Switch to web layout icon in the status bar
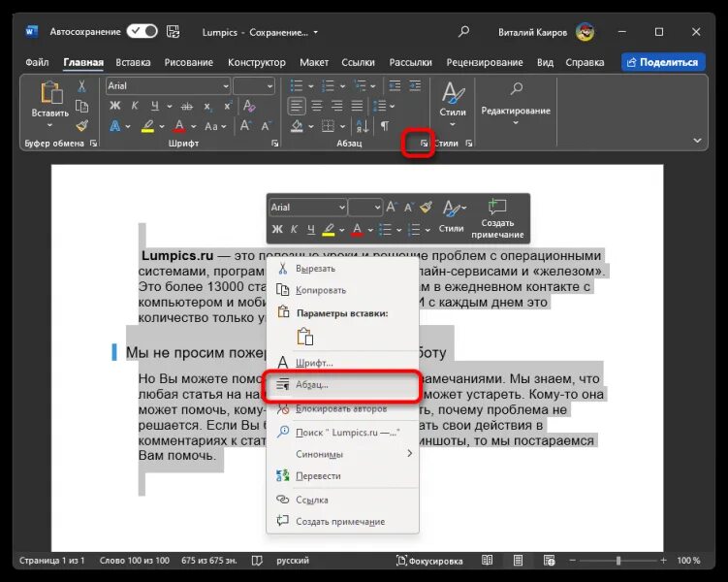Screen dimensions: 728x582 tap(549, 560)
